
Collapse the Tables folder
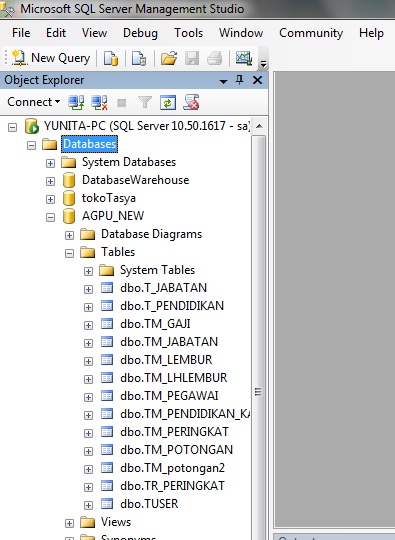point(69,253)
